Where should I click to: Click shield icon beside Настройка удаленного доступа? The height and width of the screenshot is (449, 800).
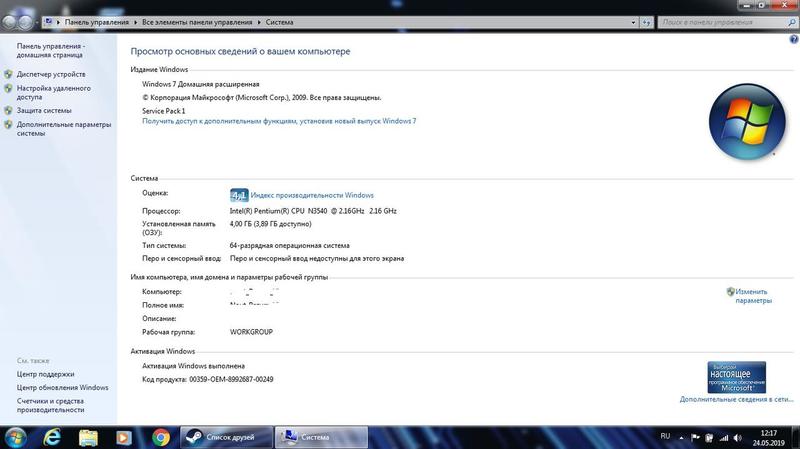click(x=8, y=88)
